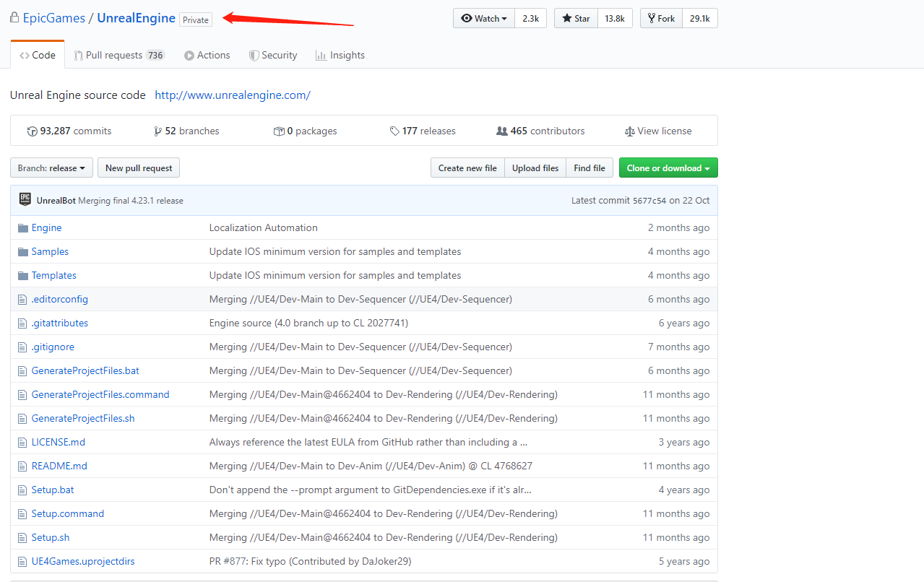Visit the http://www.unrealengine.com/ link
This screenshot has height=582, width=924.
pos(233,95)
